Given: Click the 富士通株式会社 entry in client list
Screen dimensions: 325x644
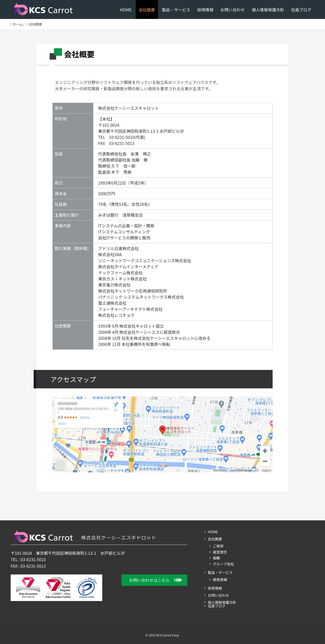Looking at the screenshot, I should click(112, 303).
